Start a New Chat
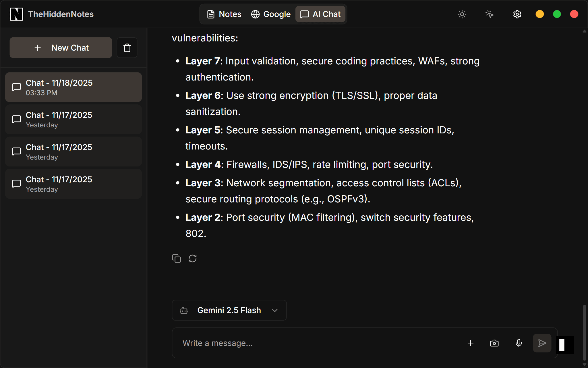Image resolution: width=588 pixels, height=368 pixels. [x=61, y=48]
